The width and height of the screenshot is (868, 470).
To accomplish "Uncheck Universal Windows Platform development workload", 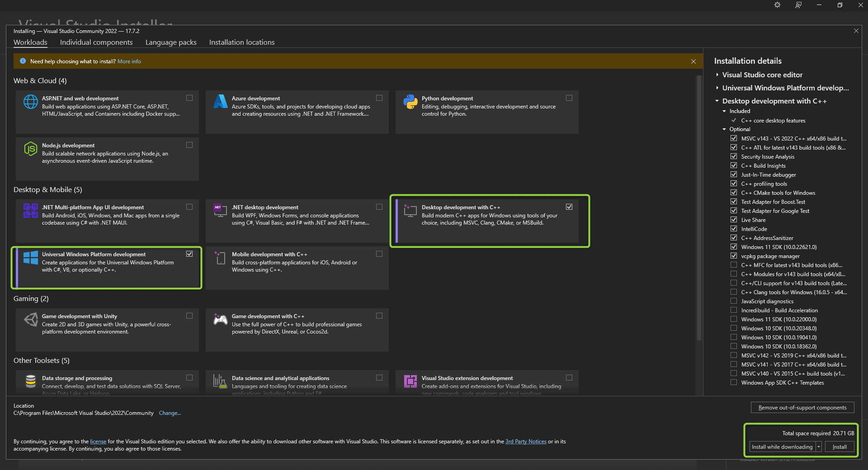I will coord(189,254).
